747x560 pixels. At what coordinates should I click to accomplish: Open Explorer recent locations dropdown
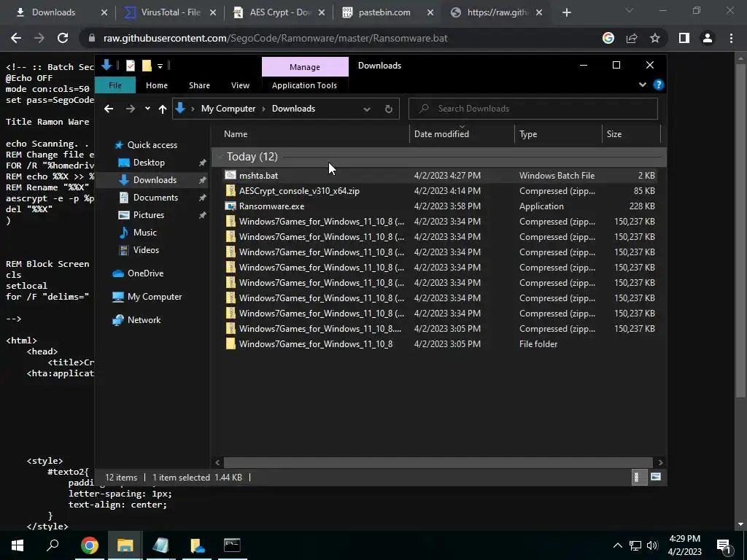pyautogui.click(x=147, y=109)
